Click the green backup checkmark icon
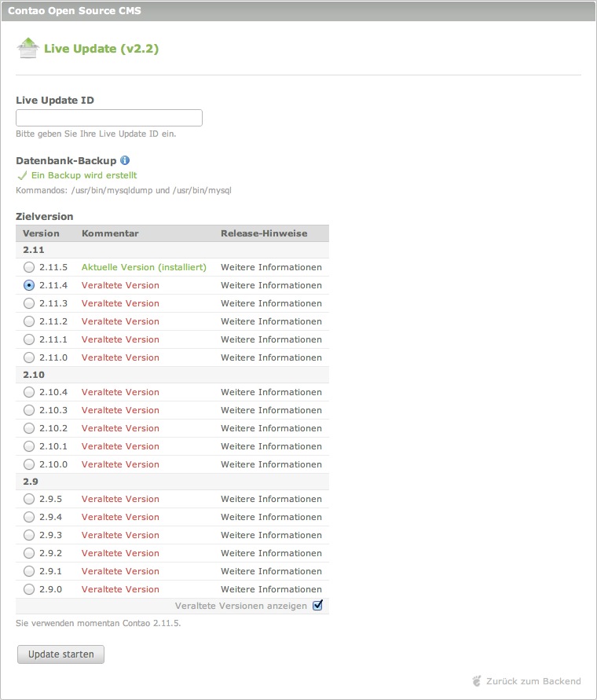 22,175
